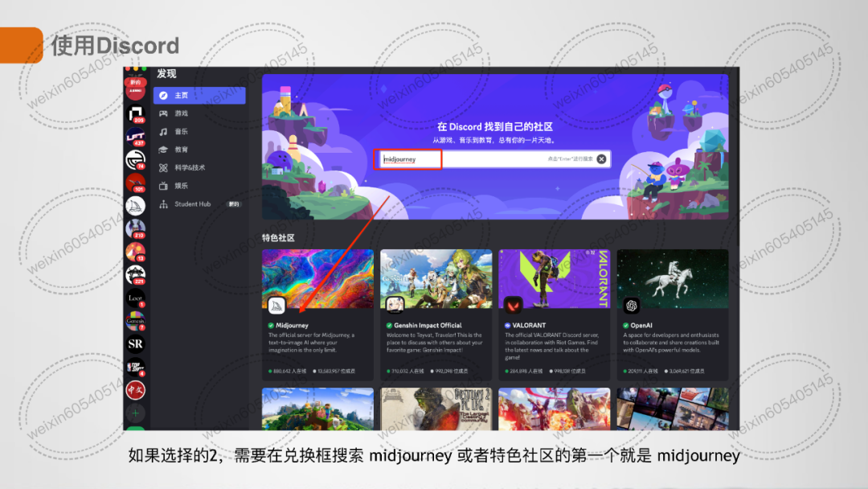The width and height of the screenshot is (868, 489).
Task: Select the 教育 education category
Action: click(199, 150)
